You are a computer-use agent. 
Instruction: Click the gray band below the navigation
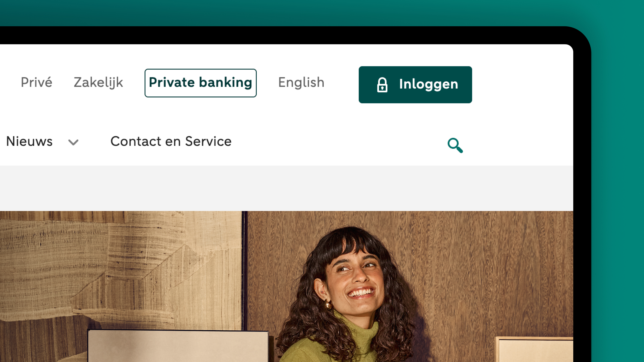click(286, 188)
